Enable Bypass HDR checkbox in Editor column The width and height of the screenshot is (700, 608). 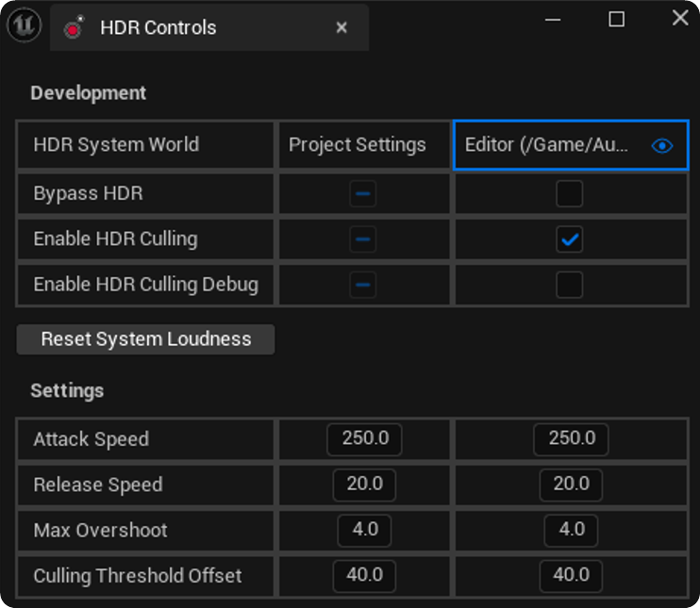pos(569,193)
